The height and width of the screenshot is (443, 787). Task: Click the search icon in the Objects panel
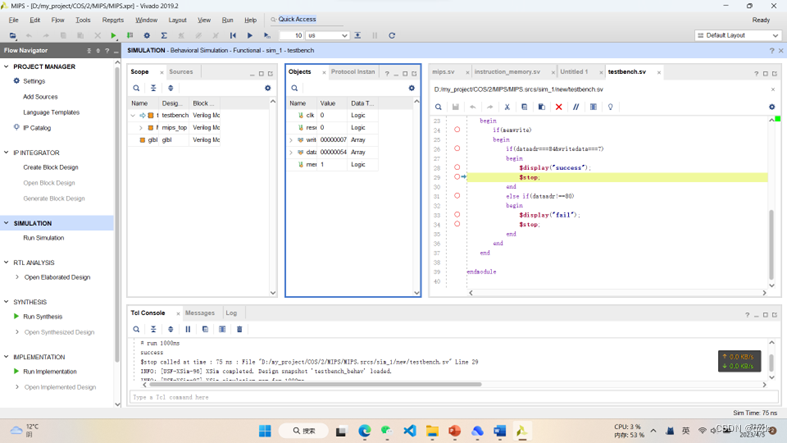click(295, 88)
